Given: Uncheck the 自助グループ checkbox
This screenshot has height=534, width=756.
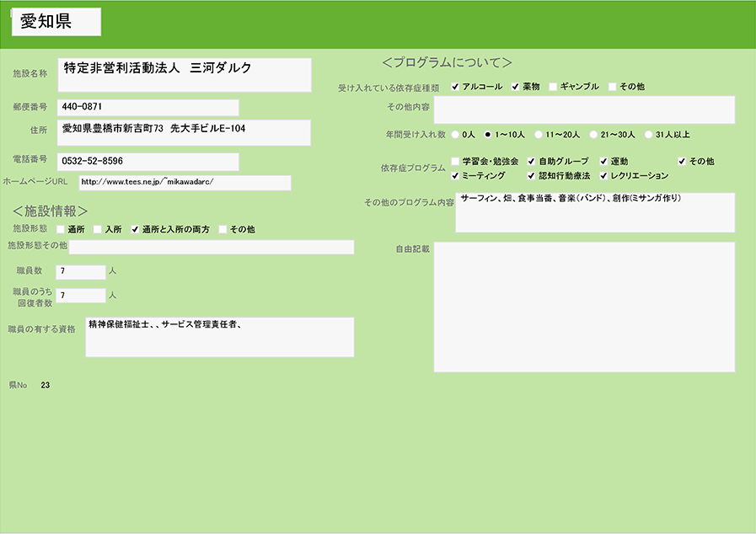Looking at the screenshot, I should tap(531, 161).
